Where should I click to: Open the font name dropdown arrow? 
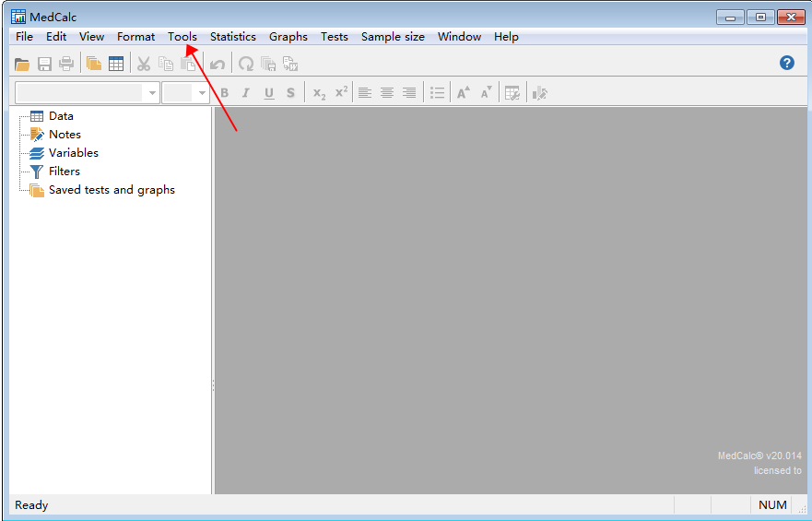click(152, 93)
